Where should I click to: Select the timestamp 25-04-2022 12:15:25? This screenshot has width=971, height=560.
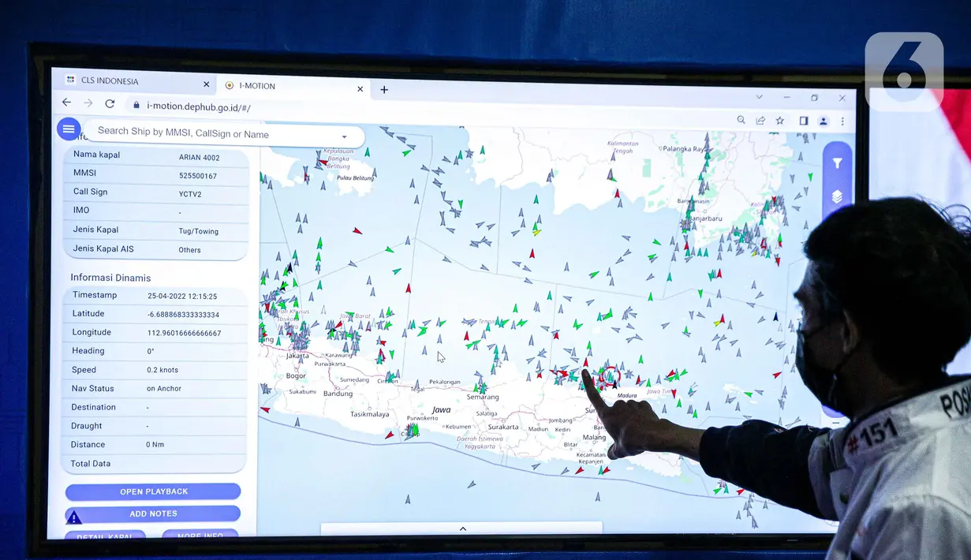(182, 297)
